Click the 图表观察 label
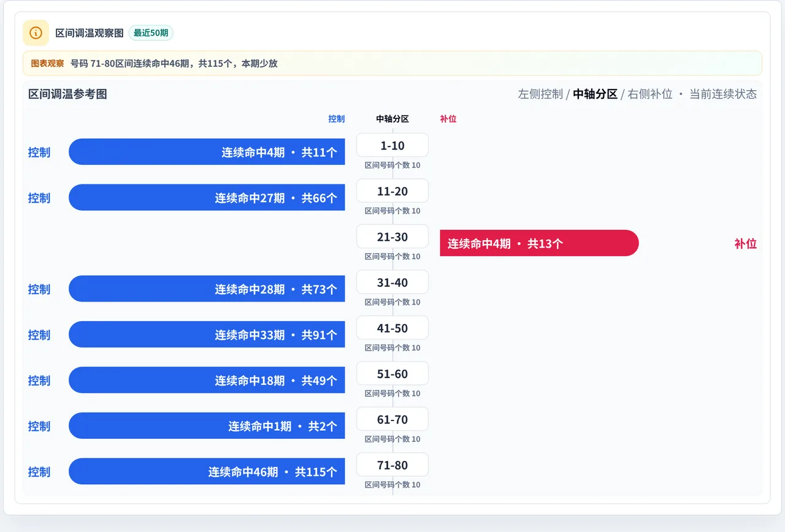 tap(47, 63)
